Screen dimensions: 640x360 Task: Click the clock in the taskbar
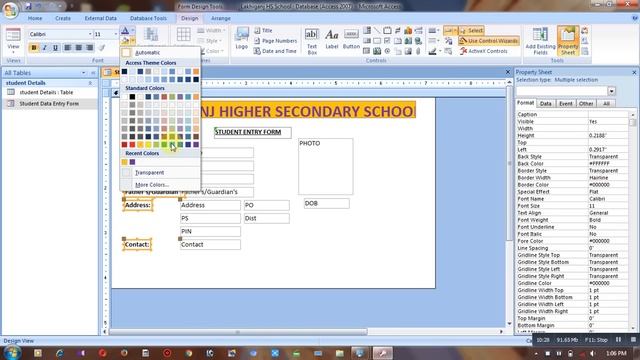pyautogui.click(x=616, y=353)
